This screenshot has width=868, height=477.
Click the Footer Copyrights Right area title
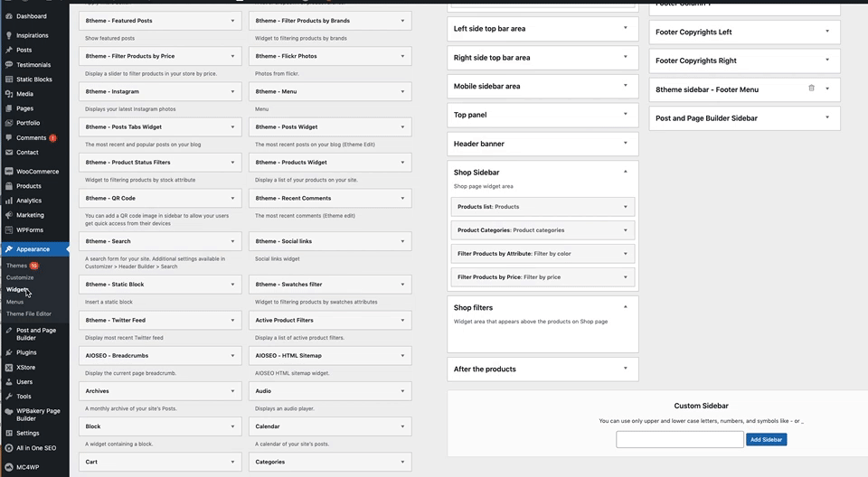pos(696,61)
